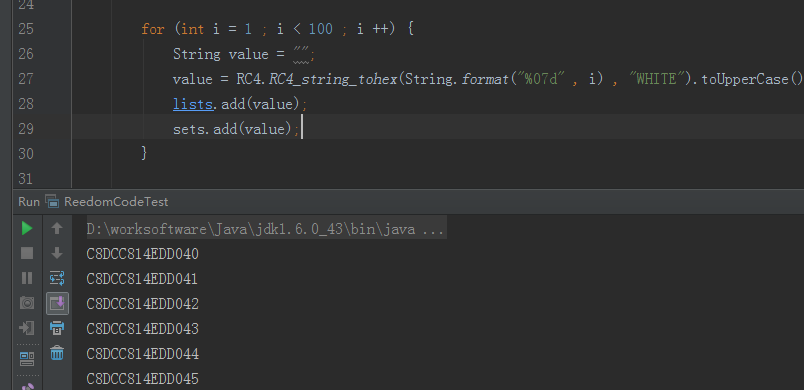Click the empty string literal on line 26
The height and width of the screenshot is (390, 804).
click(301, 53)
